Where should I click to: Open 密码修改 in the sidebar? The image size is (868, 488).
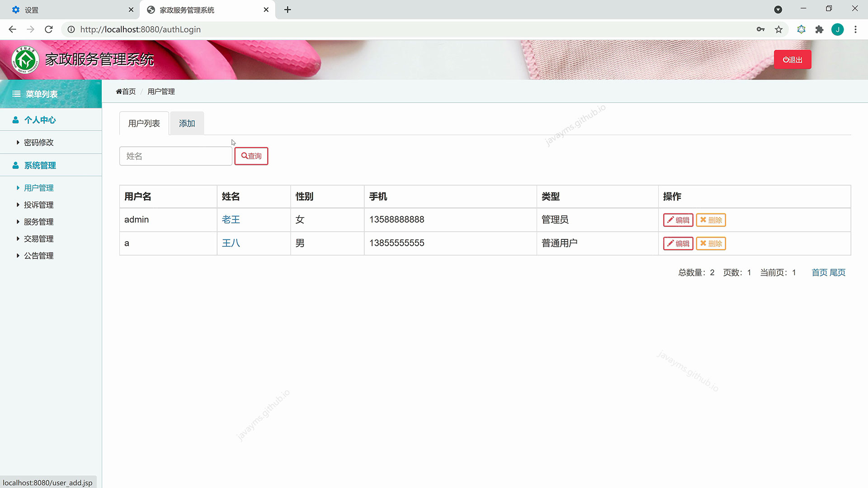pyautogui.click(x=39, y=142)
